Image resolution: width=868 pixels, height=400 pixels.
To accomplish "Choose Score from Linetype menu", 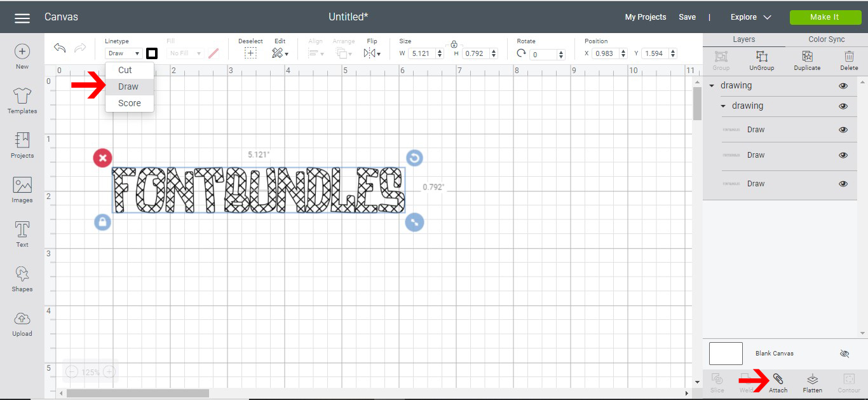I will [x=130, y=103].
